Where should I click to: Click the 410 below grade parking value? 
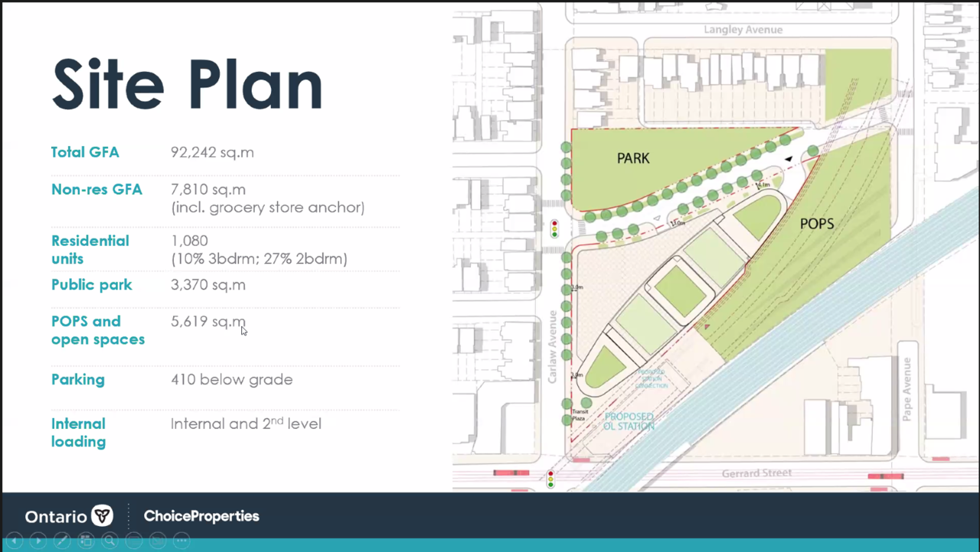pos(231,380)
